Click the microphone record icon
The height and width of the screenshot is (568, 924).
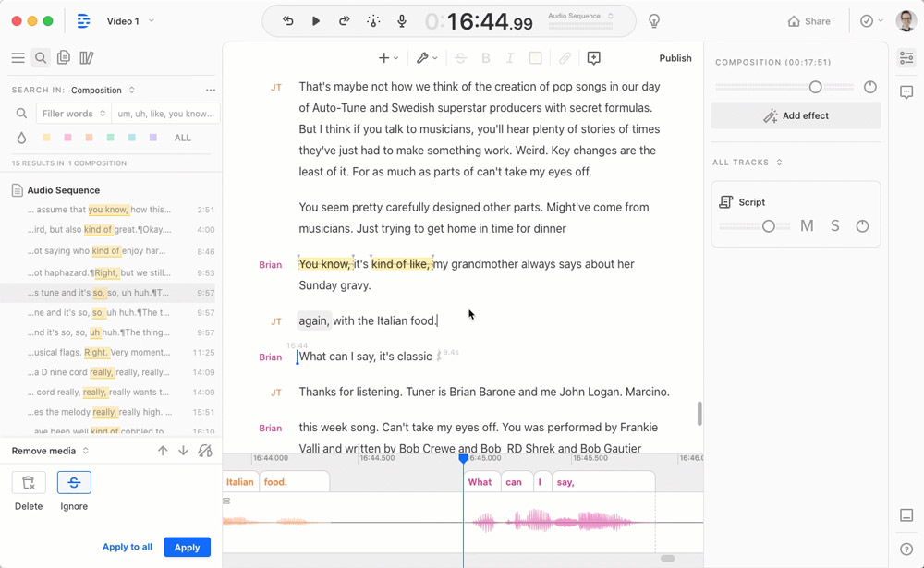[402, 21]
